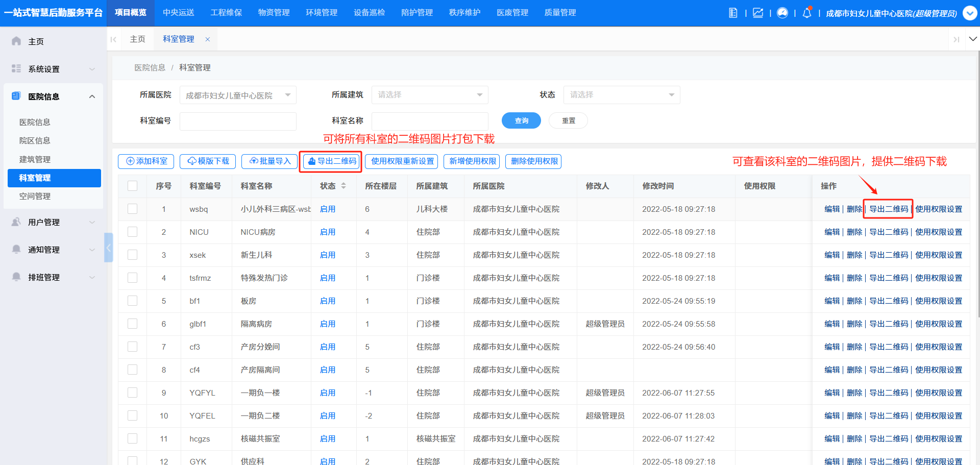
Task: Click the 系统设置 sidebar icon
Action: 16,68
